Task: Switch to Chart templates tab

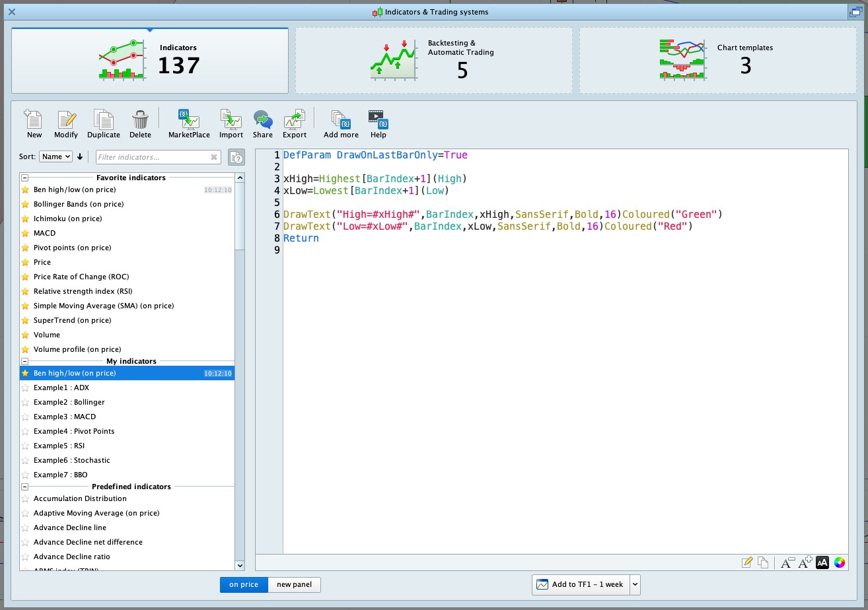Action: (717, 61)
